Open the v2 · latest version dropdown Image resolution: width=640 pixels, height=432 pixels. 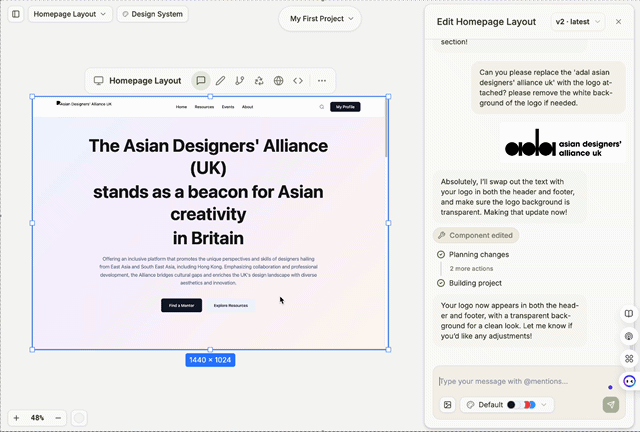point(578,22)
